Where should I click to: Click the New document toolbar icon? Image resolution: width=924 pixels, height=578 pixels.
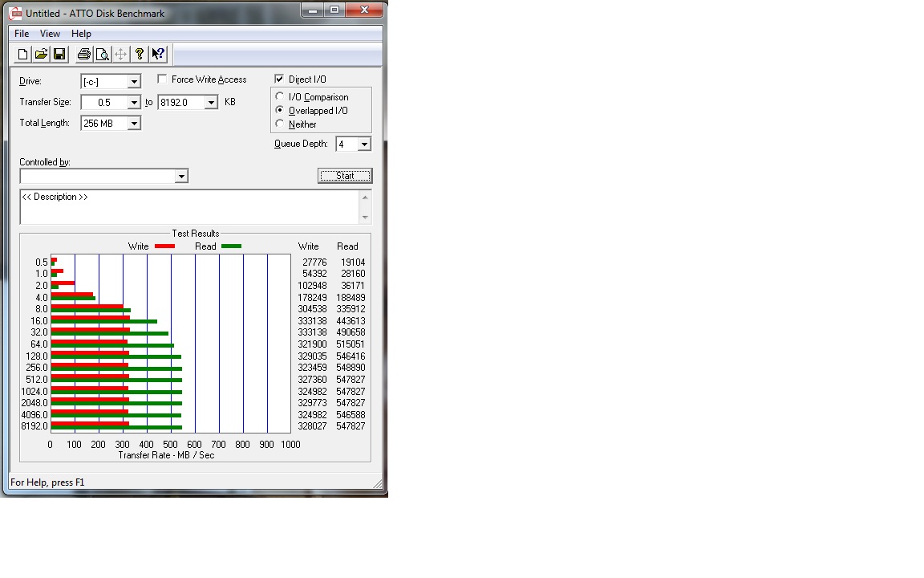click(x=23, y=55)
